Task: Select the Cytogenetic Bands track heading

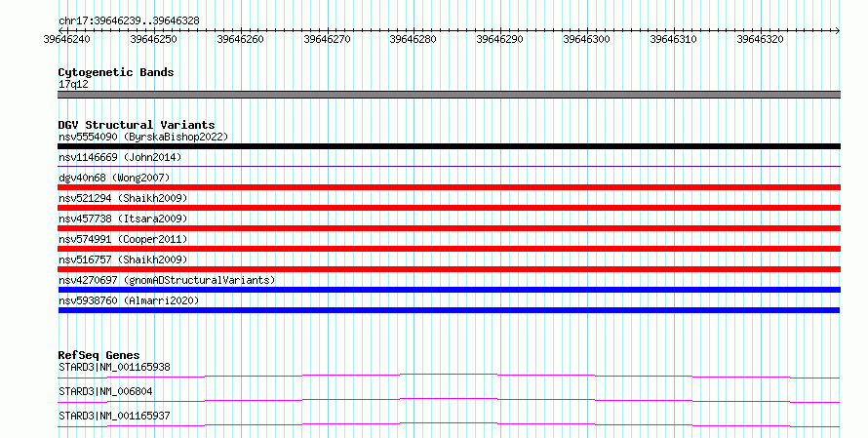Action: [x=116, y=72]
